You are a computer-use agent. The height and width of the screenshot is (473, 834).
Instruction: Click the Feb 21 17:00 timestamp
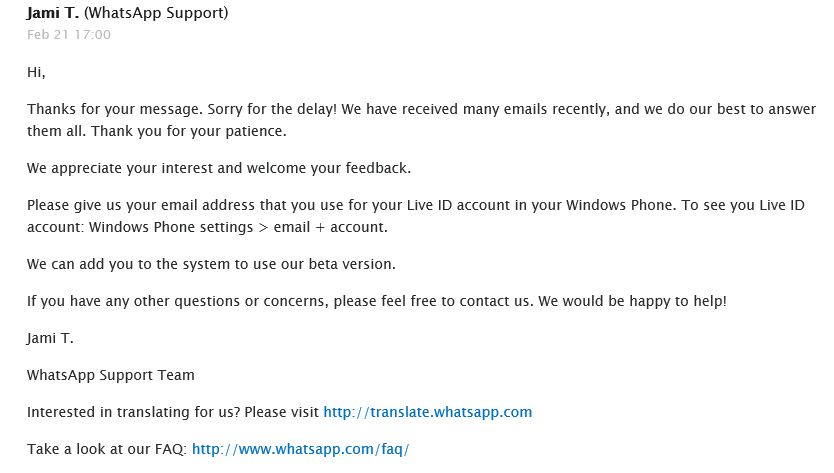pyautogui.click(x=69, y=35)
